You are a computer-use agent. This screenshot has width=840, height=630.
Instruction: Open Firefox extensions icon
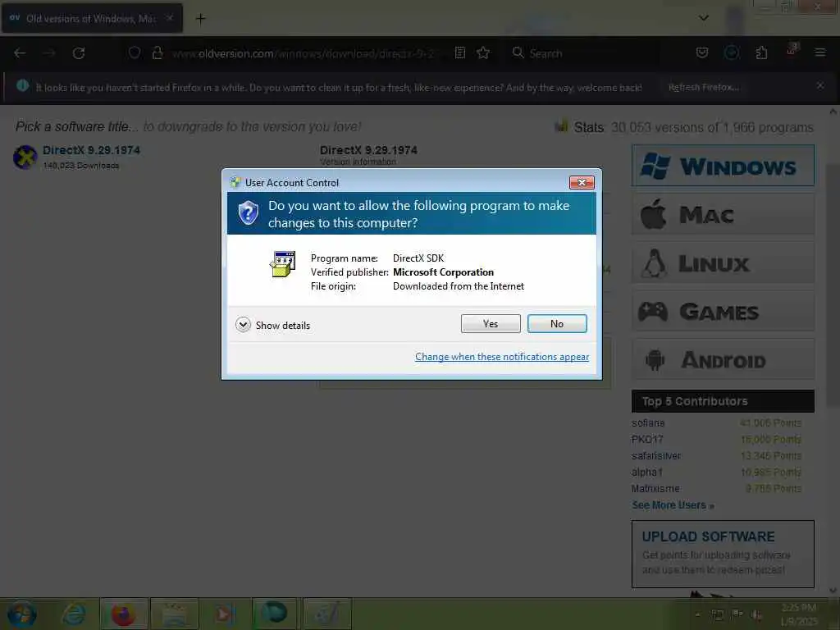click(761, 52)
